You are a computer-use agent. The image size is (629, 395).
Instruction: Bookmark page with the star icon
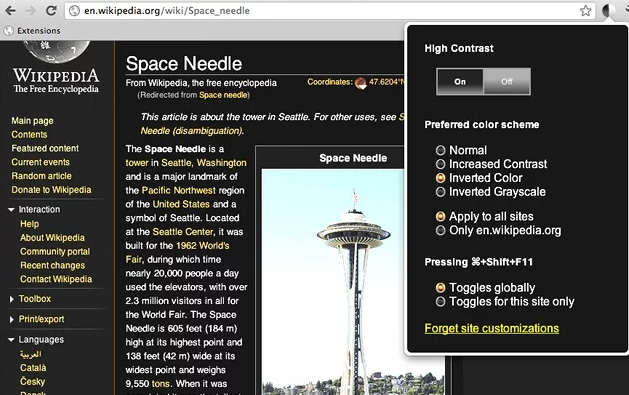click(x=586, y=10)
